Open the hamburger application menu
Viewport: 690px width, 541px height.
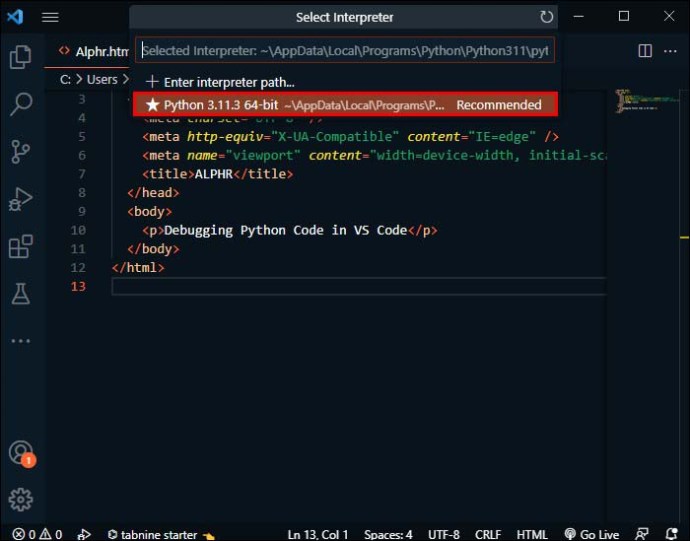pos(50,17)
